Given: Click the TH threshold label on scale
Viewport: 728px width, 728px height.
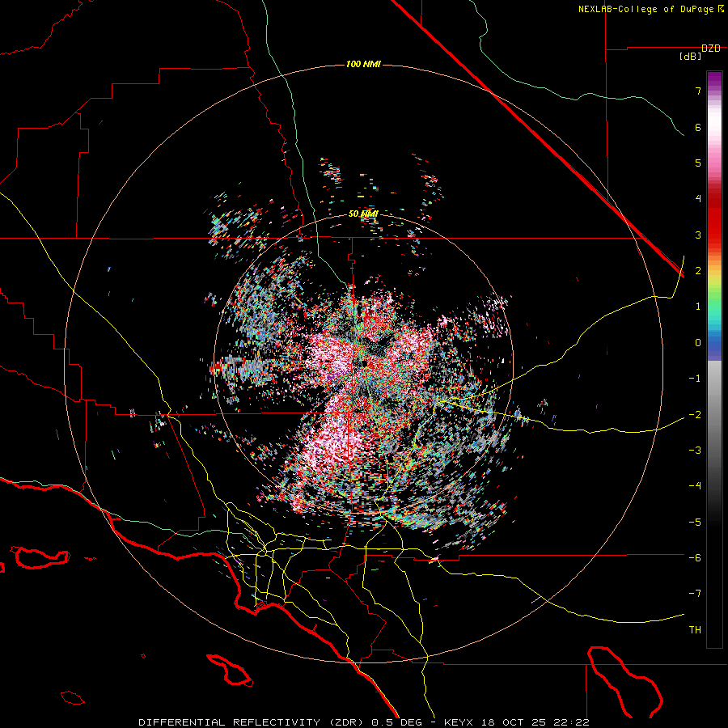Looking at the screenshot, I should tap(695, 630).
